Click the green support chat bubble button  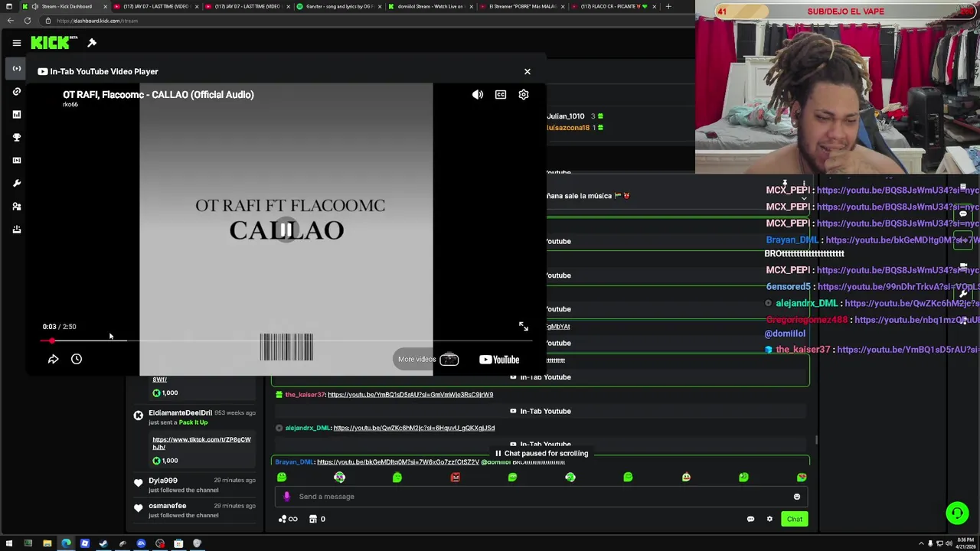pyautogui.click(x=957, y=513)
